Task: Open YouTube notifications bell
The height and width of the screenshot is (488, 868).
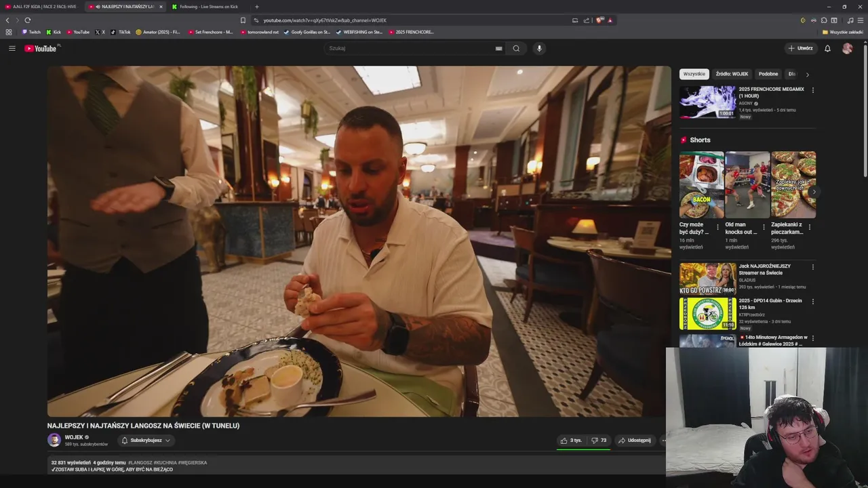Action: [x=827, y=48]
